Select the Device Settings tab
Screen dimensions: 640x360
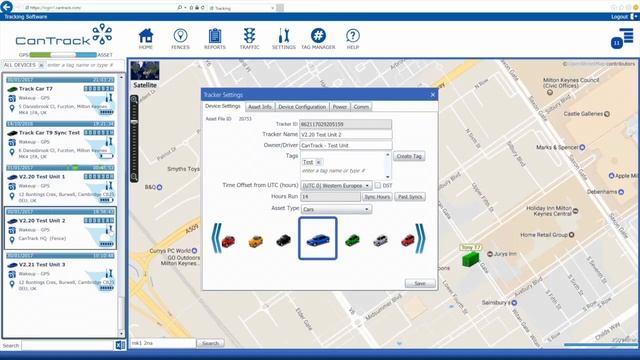[x=223, y=106]
